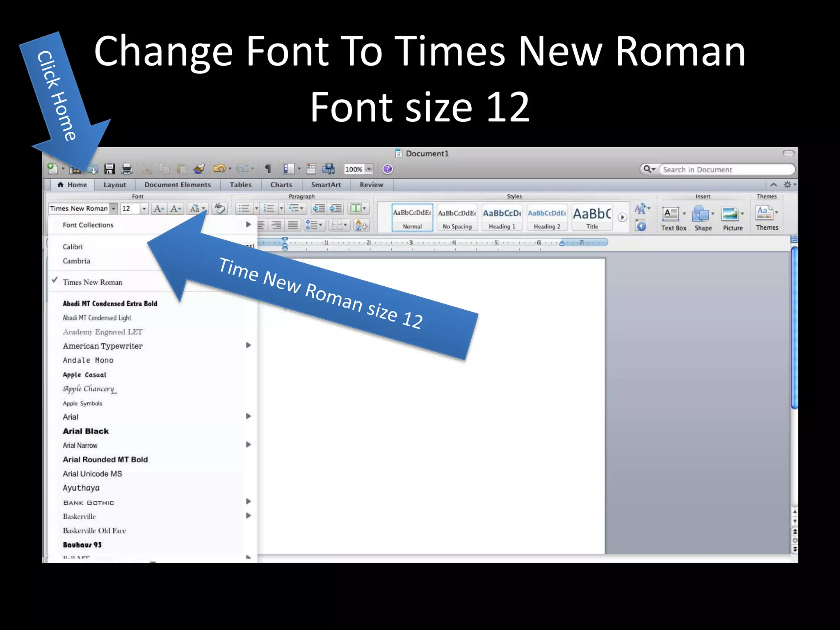The width and height of the screenshot is (840, 630).
Task: Open the Media Browser icon
Action: [329, 169]
